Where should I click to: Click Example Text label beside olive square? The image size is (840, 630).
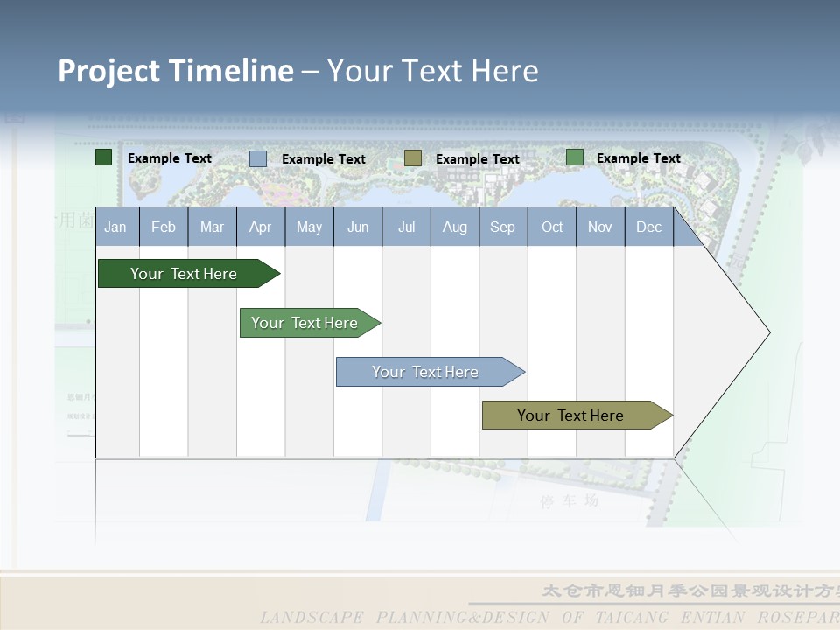pyautogui.click(x=477, y=159)
